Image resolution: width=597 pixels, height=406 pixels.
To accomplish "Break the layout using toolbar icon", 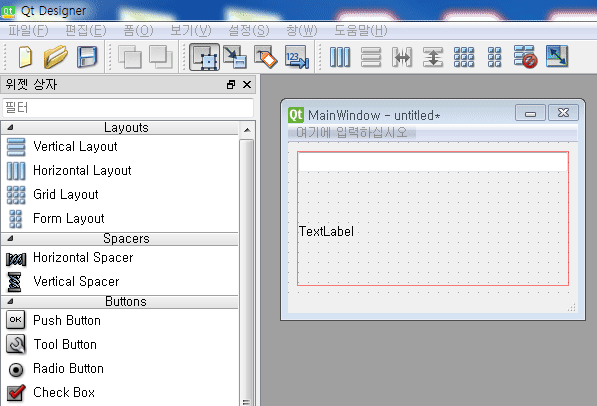I will pos(525,57).
